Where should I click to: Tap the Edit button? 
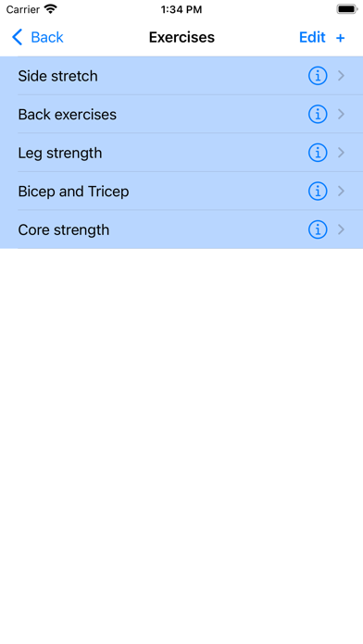coord(312,37)
